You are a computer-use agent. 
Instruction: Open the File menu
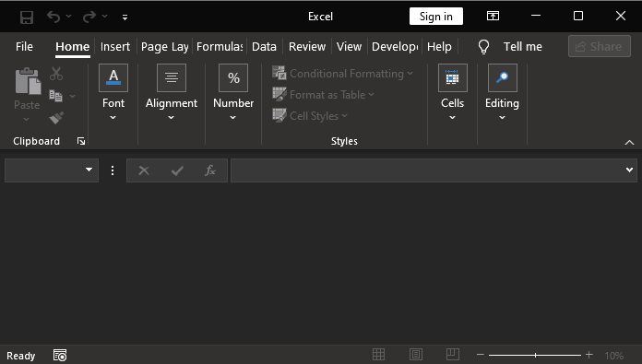[24, 47]
